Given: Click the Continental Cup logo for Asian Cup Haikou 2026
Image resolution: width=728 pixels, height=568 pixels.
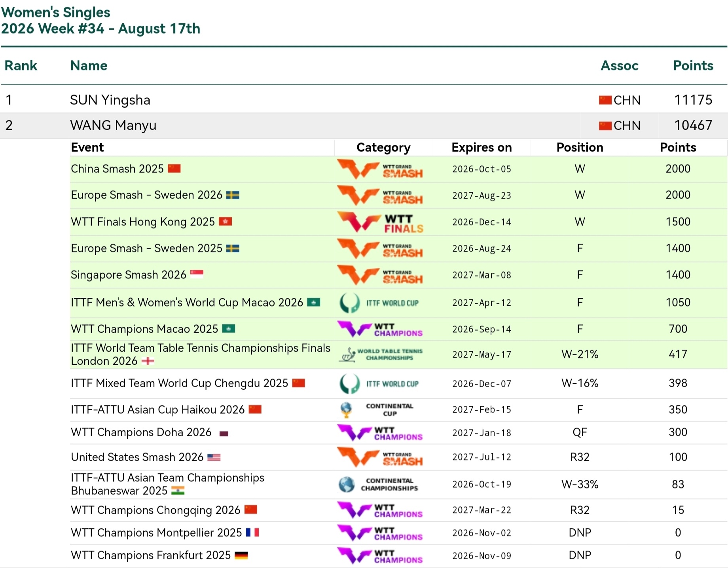Looking at the screenshot, I should [x=377, y=410].
